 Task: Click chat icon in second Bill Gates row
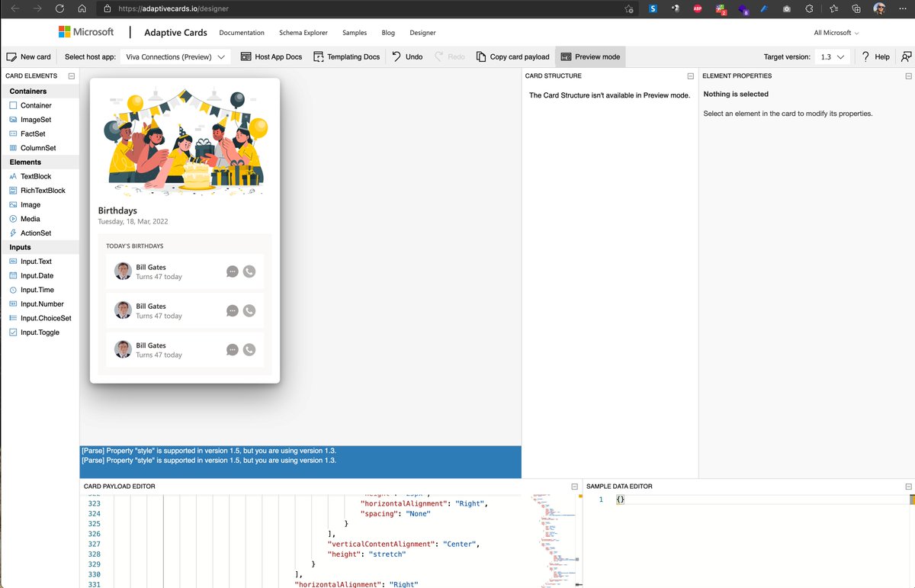click(233, 310)
